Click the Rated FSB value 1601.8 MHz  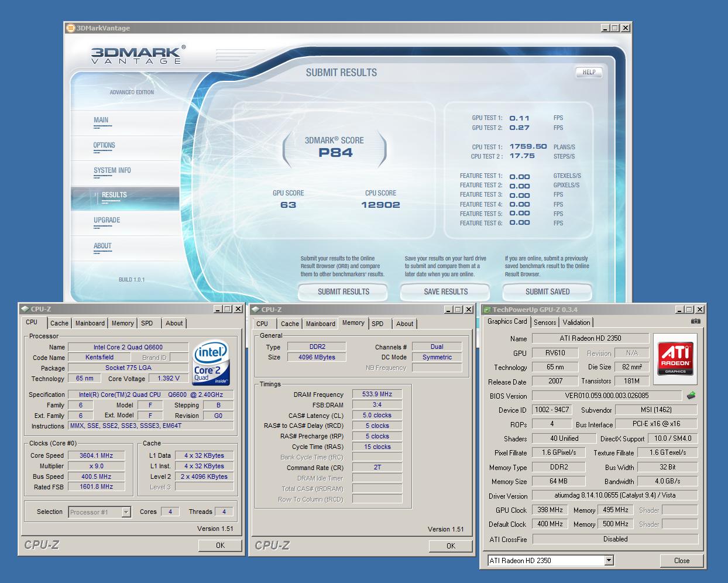[97, 486]
